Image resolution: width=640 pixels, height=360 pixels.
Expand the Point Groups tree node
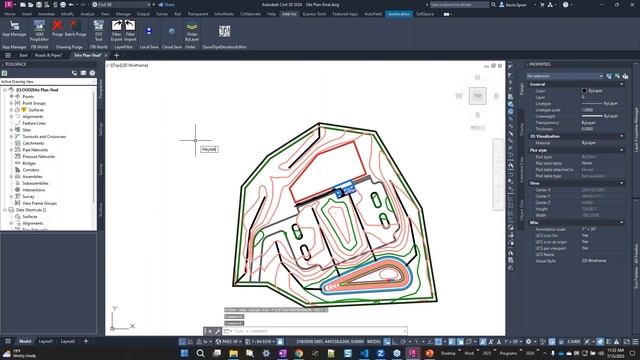pyautogui.click(x=11, y=103)
